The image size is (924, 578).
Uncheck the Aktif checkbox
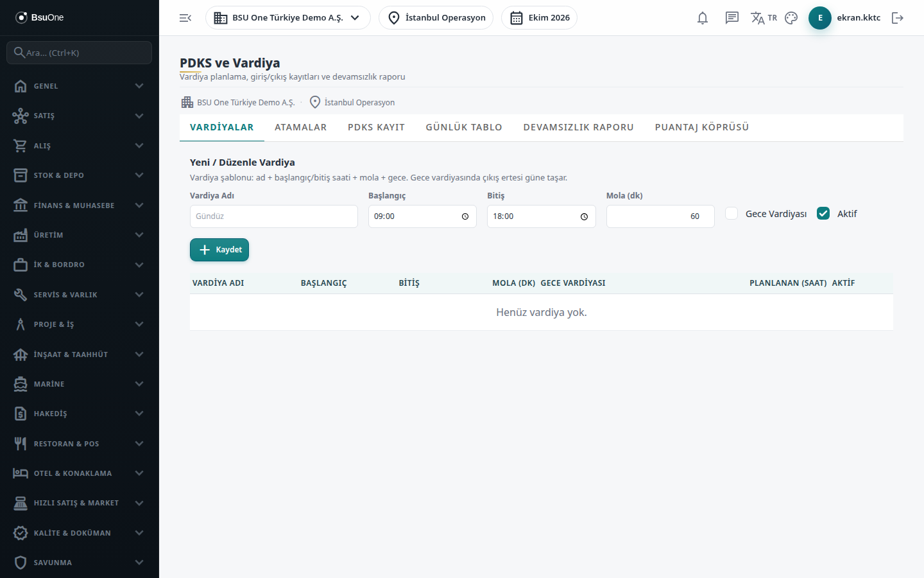click(823, 213)
